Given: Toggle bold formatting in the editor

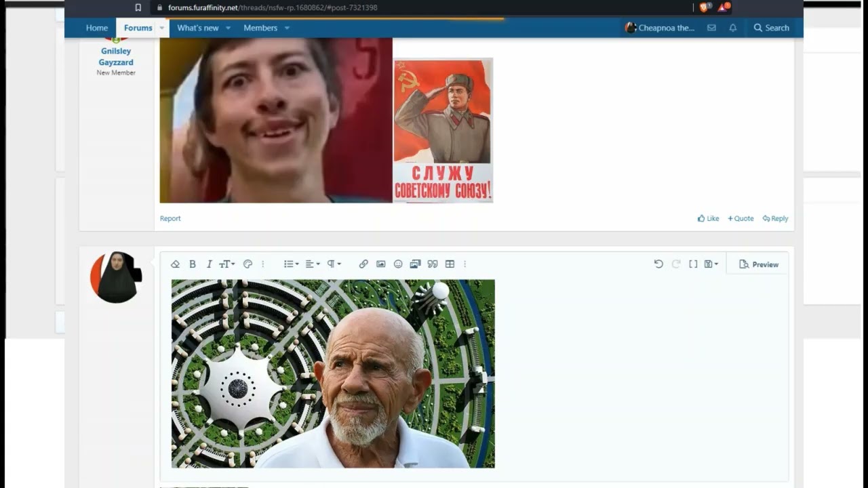Looking at the screenshot, I should click(193, 264).
